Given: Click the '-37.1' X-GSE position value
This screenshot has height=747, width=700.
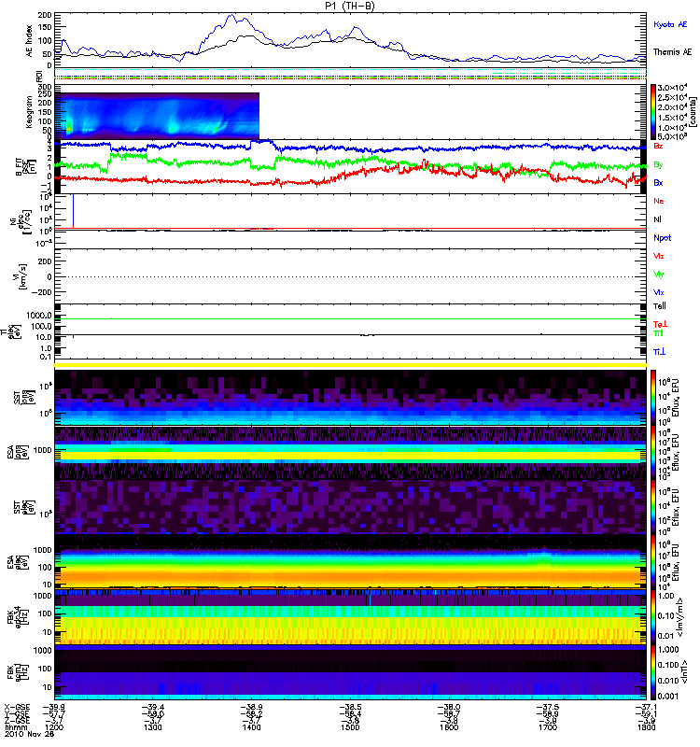Looking at the screenshot, I should point(646,708).
